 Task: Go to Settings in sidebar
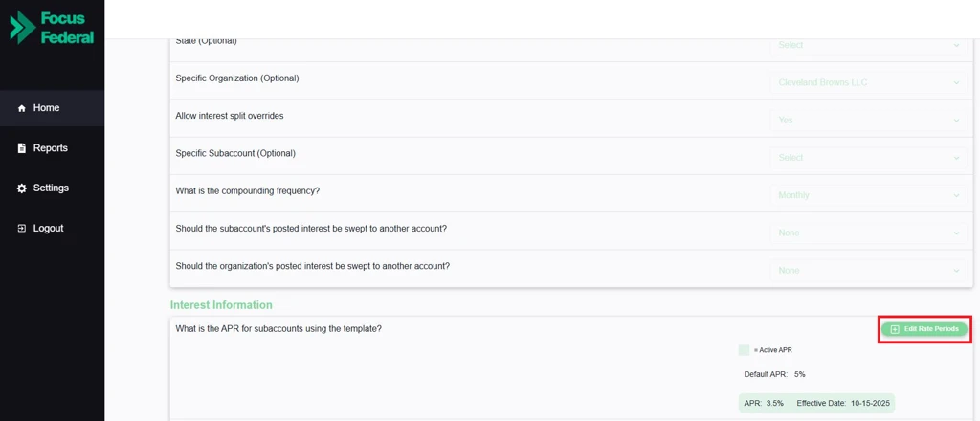tap(51, 188)
